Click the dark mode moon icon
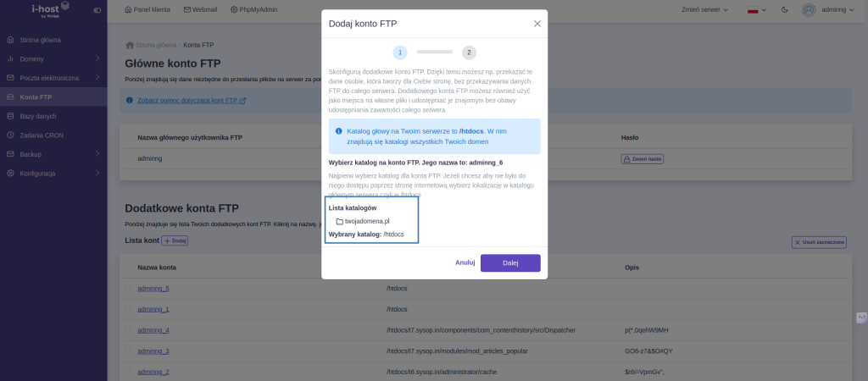868x381 pixels. point(784,10)
